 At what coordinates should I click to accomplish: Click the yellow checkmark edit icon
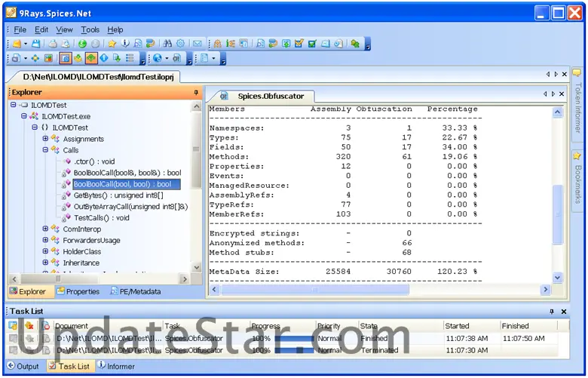(299, 44)
